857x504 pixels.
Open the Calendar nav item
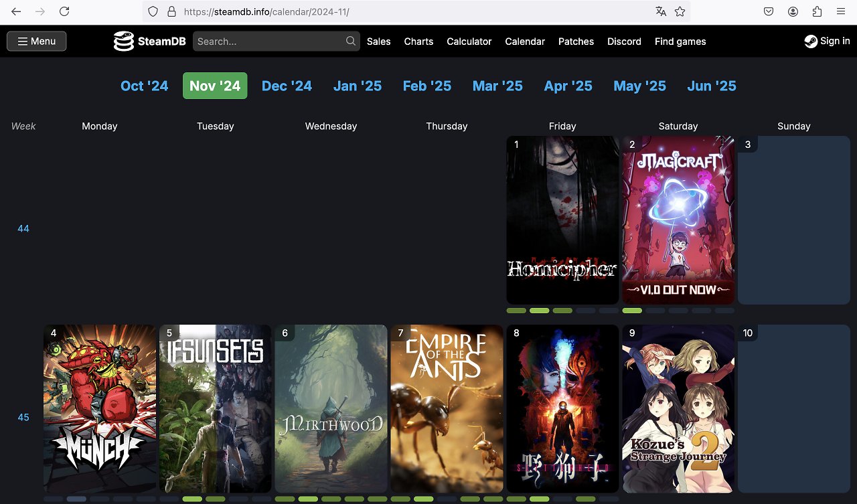pyautogui.click(x=525, y=41)
